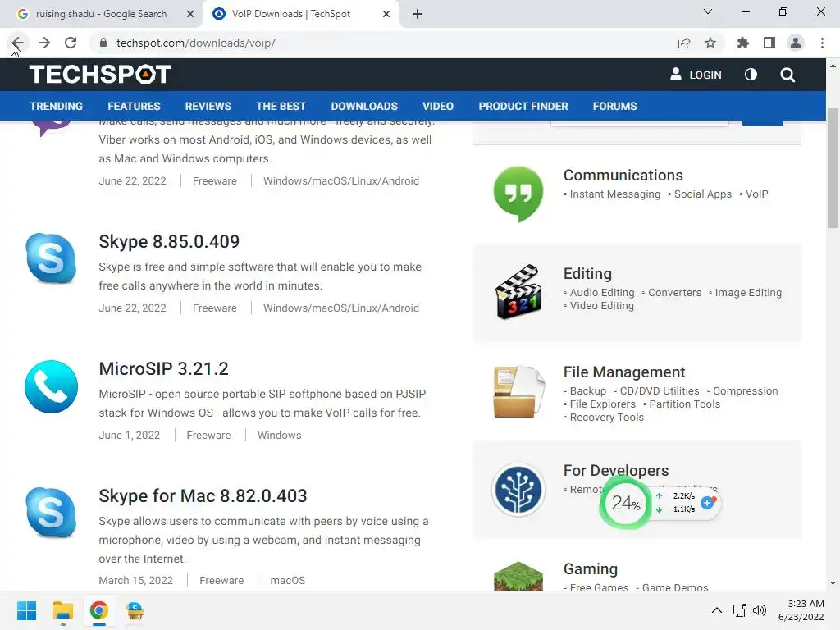Click the LOGIN button
Image resolution: width=840 pixels, height=630 pixels.
point(696,75)
